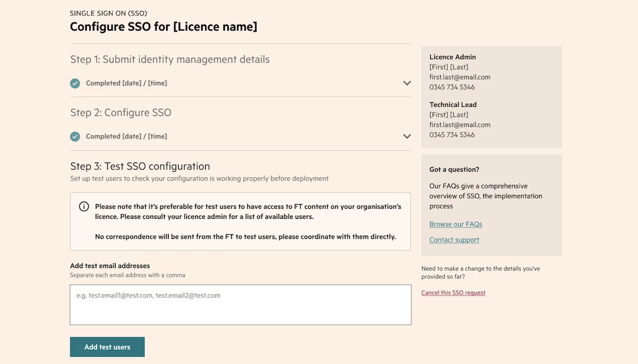Focus the test email addresses text box
Image resolution: width=638 pixels, height=364 pixels.
point(240,305)
